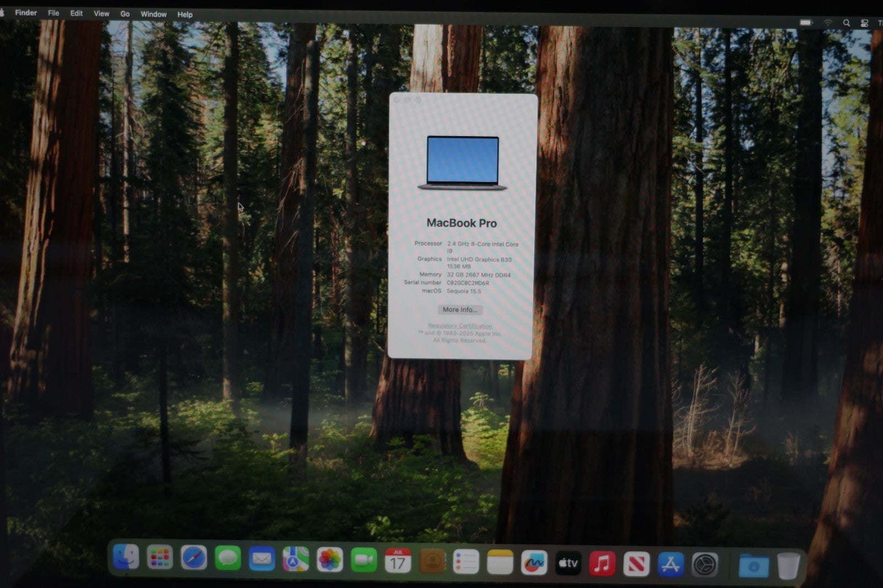
Task: Open Calendar showing JUL 17
Action: [x=398, y=561]
